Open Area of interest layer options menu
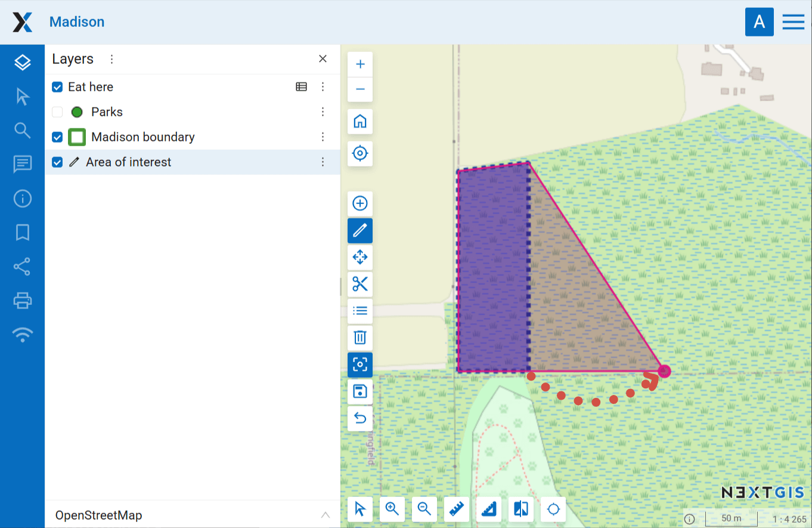Image resolution: width=812 pixels, height=528 pixels. (323, 162)
